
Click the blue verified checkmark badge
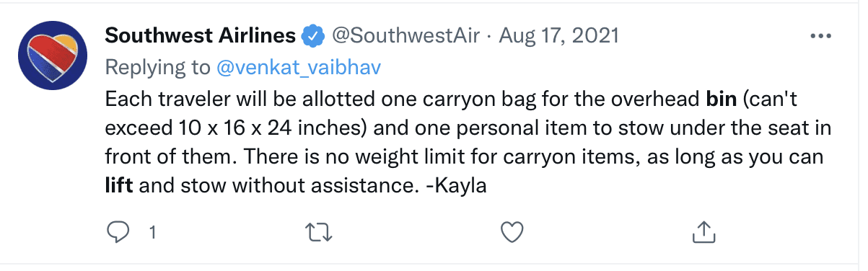click(x=312, y=35)
